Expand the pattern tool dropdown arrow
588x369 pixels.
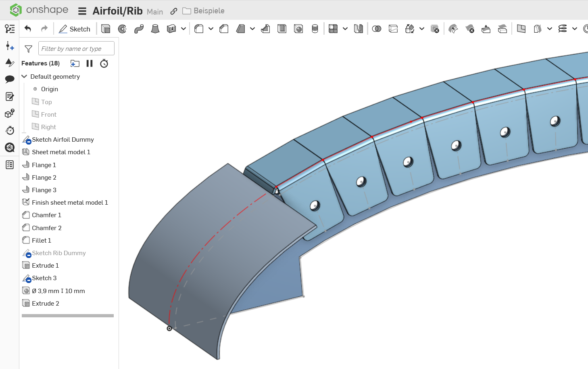[x=345, y=29]
